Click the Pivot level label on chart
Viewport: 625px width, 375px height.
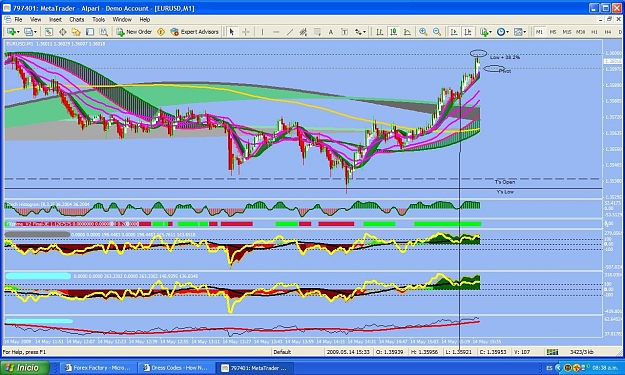tap(505, 71)
